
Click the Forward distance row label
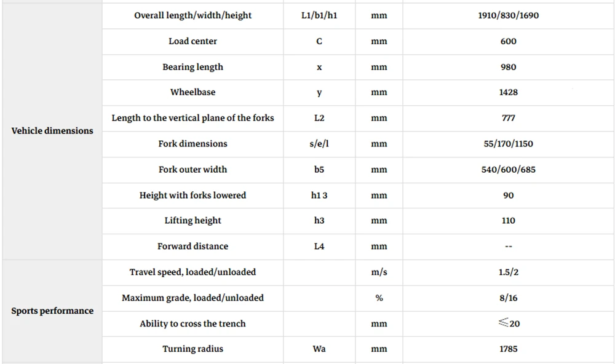tap(192, 247)
